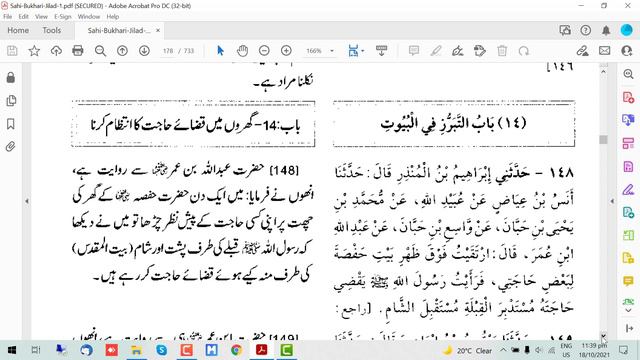640x360 pixels.
Task: Upload file to cloud icon
Action: 56,51
